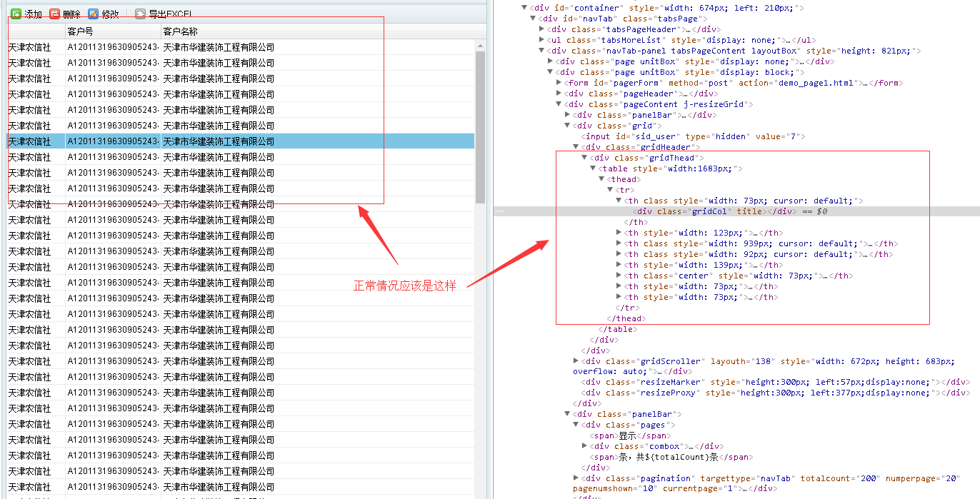Collapse the div class="grid" node
This screenshot has width=980, height=499.
(567, 126)
